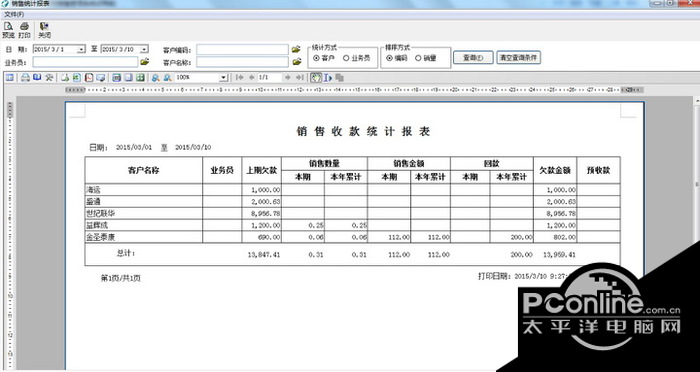Click the 海运 customer row
This screenshot has height=372, width=700.
click(352, 190)
